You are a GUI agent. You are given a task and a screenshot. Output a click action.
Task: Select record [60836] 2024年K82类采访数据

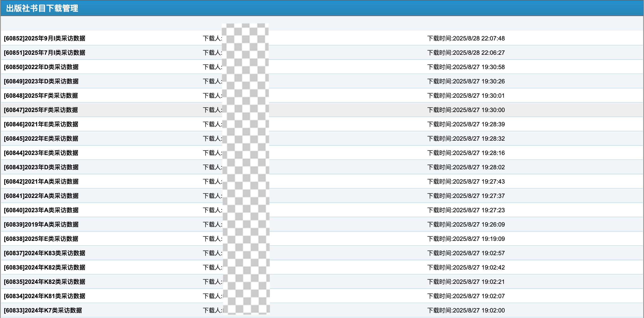point(44,268)
